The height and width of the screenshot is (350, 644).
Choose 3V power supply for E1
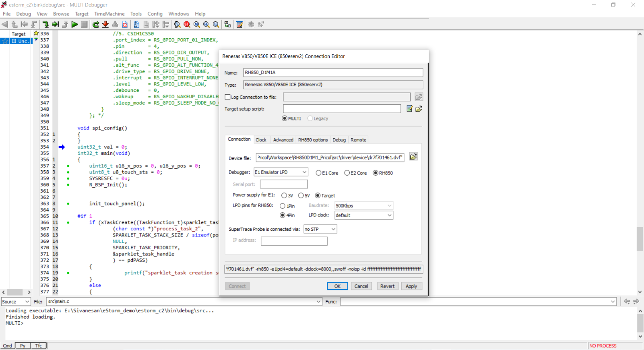pyautogui.click(x=284, y=195)
